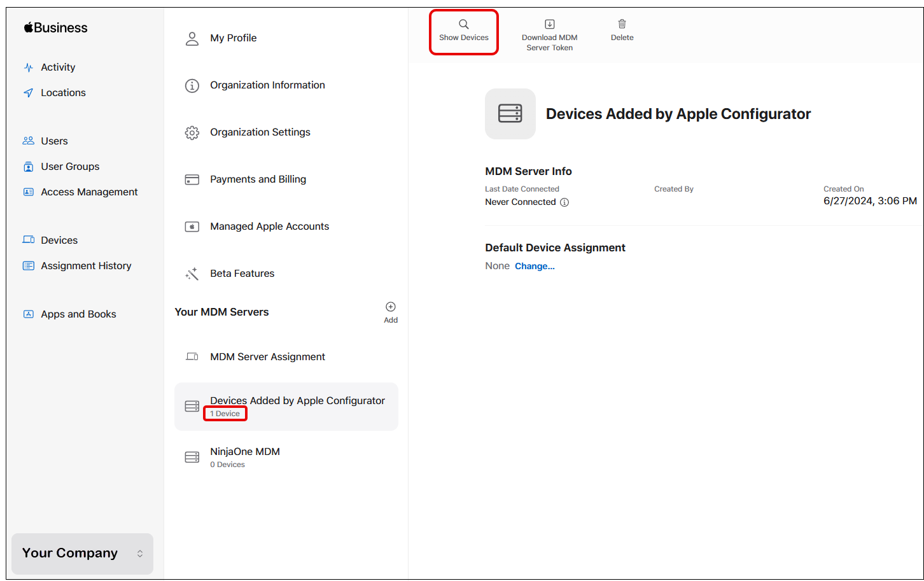
Task: Select MDM Server Assignment
Action: point(267,356)
